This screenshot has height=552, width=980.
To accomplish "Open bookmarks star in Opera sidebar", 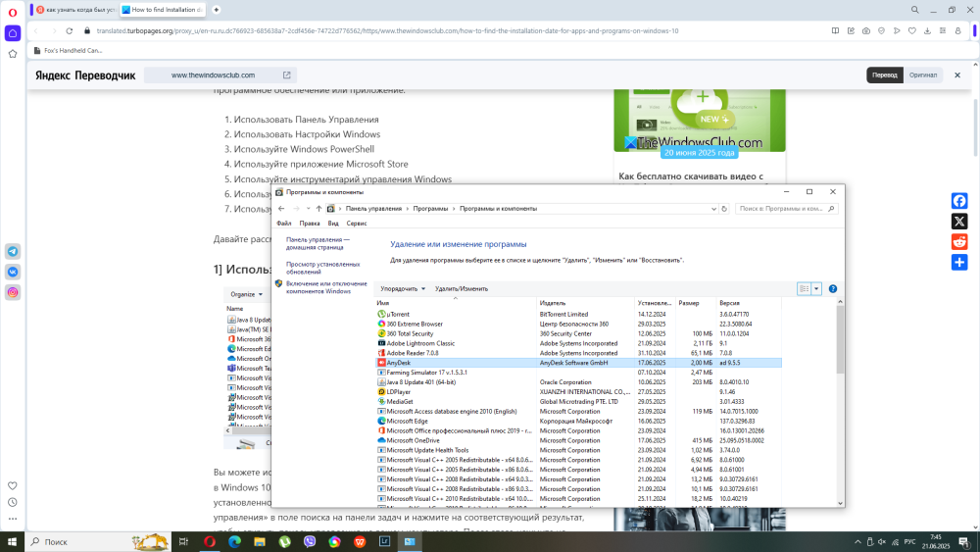I will coord(13,54).
